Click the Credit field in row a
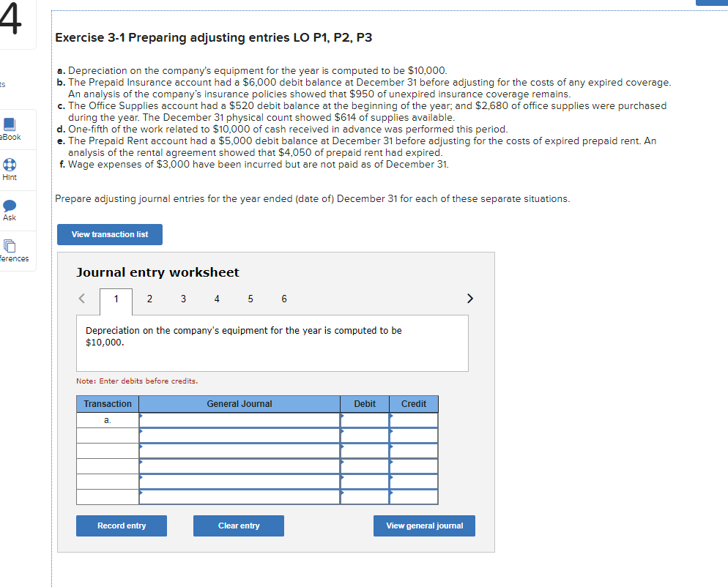Image resolution: width=728 pixels, height=587 pixels. point(413,420)
